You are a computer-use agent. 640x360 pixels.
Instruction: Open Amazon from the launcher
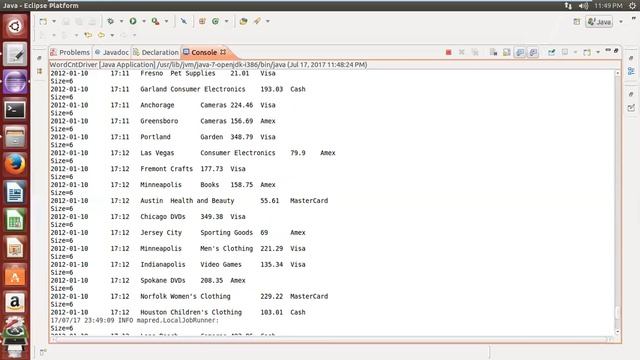click(x=15, y=303)
